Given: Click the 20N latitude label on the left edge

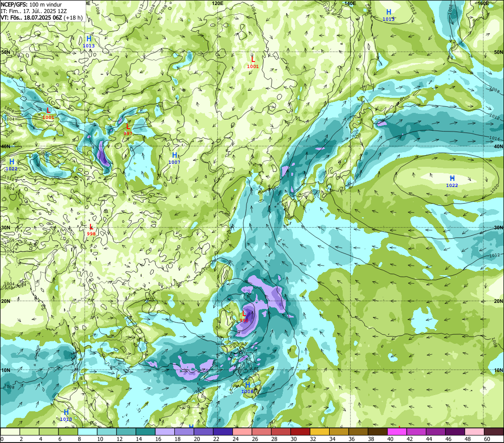Looking at the screenshot, I should click(x=6, y=301).
